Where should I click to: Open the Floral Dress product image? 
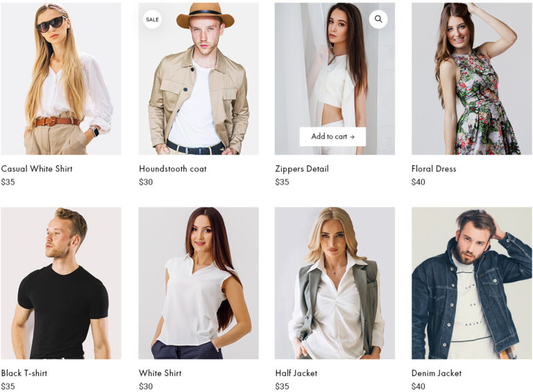(x=472, y=79)
